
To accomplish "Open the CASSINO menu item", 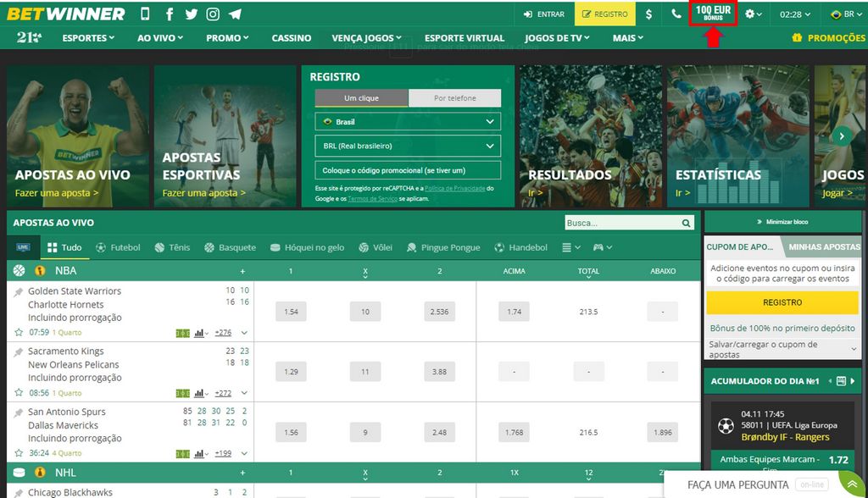I will (x=292, y=37).
